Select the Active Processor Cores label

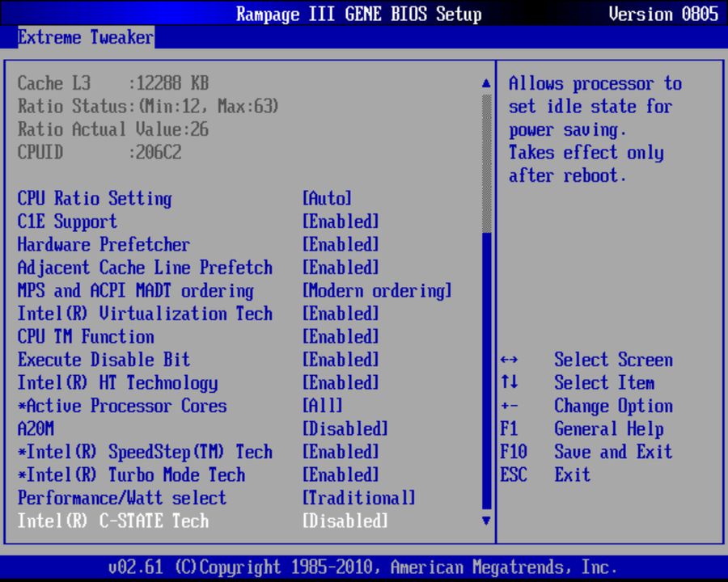122,406
